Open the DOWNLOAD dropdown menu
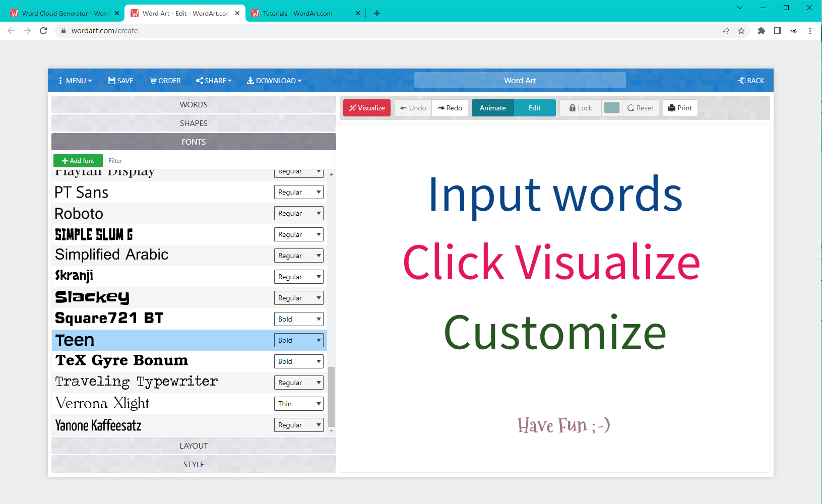This screenshot has height=504, width=822. coord(274,81)
